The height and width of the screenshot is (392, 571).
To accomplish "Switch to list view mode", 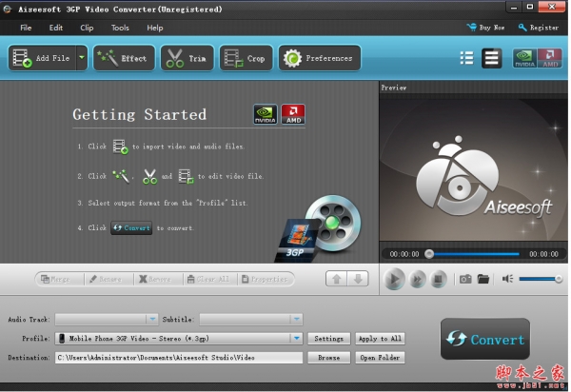I will [466, 58].
